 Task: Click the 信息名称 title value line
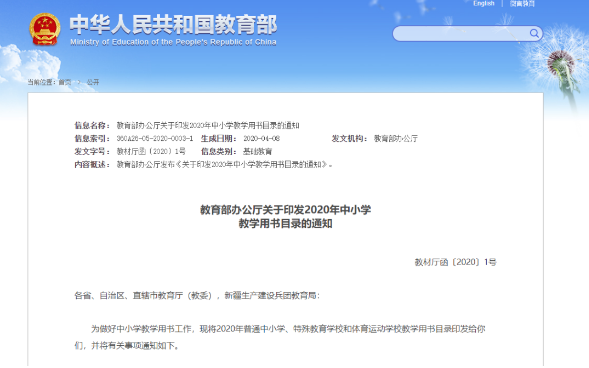pyautogui.click(x=208, y=125)
